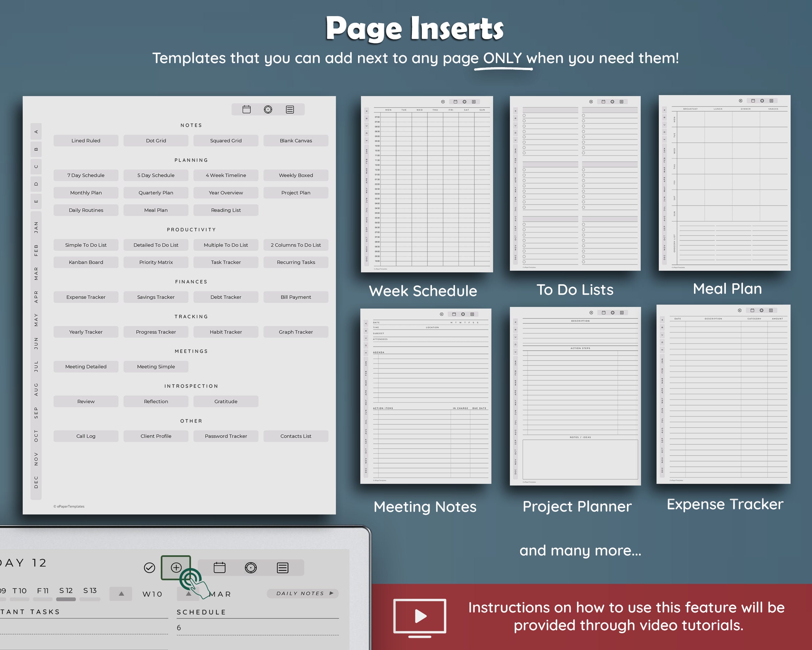Select the checkmark tasks icon on the device toolbar
Screen dimensions: 812x650
point(149,567)
